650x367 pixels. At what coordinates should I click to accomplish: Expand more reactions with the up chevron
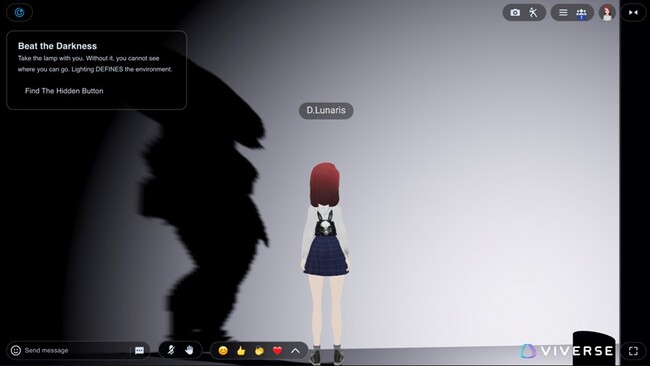click(x=295, y=350)
